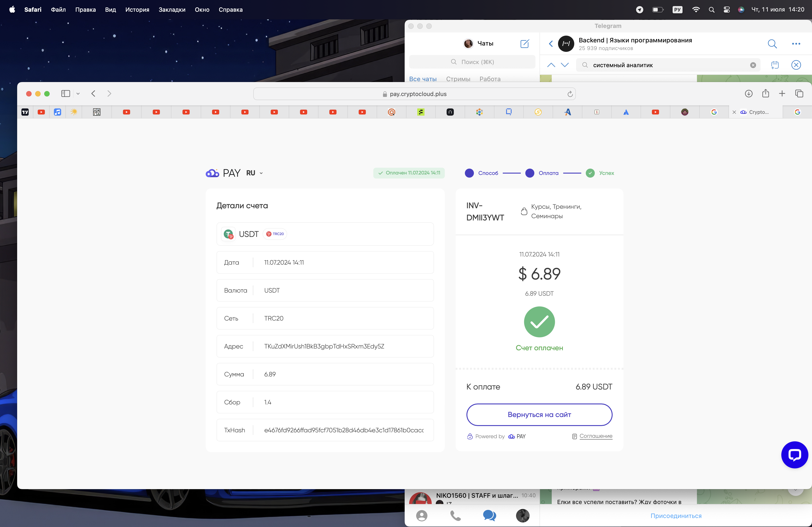This screenshot has width=812, height=527.
Task: Click the TRC20 network badge
Action: 275,234
